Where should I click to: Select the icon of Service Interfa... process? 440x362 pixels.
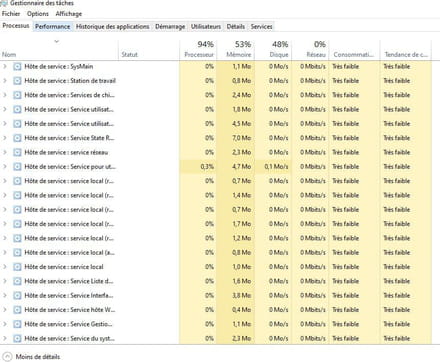click(x=17, y=296)
